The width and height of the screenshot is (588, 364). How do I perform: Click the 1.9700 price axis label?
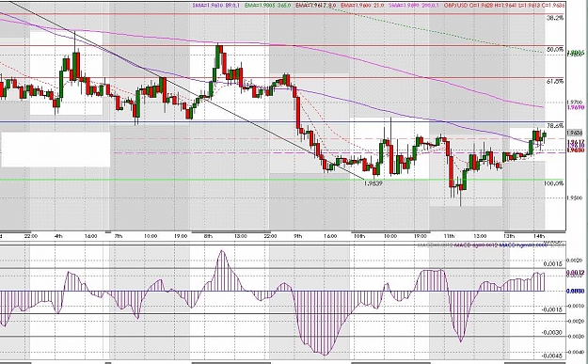[575, 102]
